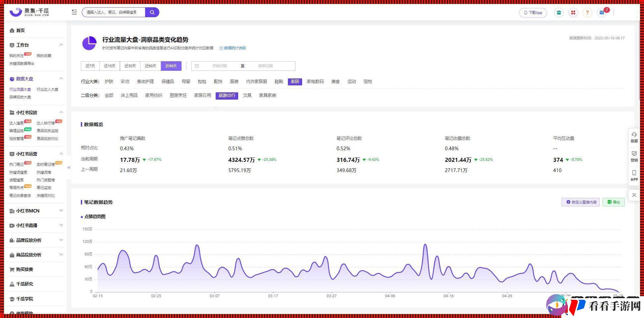The image size is (644, 318).
Task: Click the 下载App button
Action: 533,13
